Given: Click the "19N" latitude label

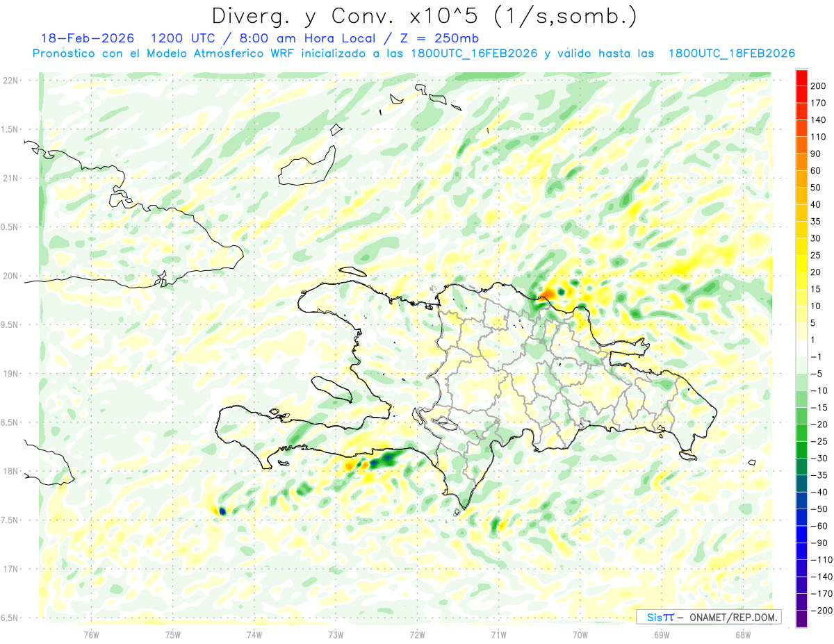Looking at the screenshot, I should (10, 374).
